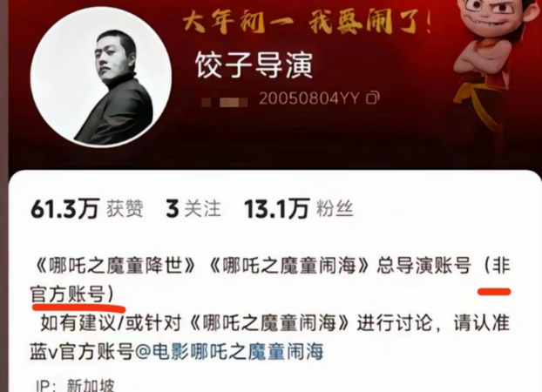
Task: Tap the 获赞 label next to 61.3万
Action: [125, 208]
